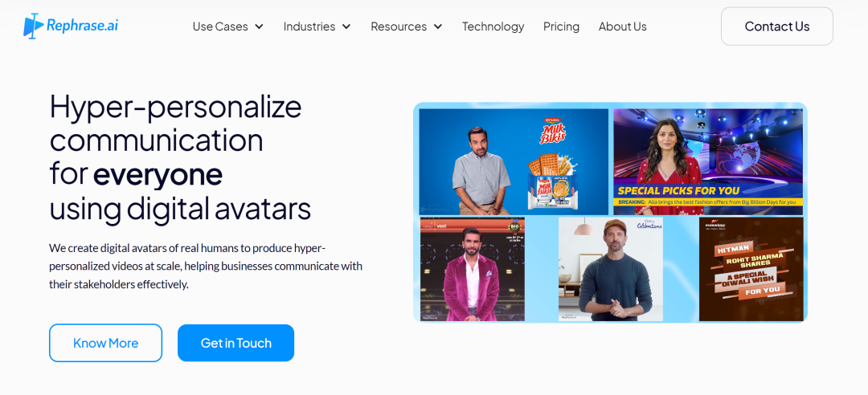Click the Rephrase.ai logo
This screenshot has height=395, width=868.
click(70, 26)
